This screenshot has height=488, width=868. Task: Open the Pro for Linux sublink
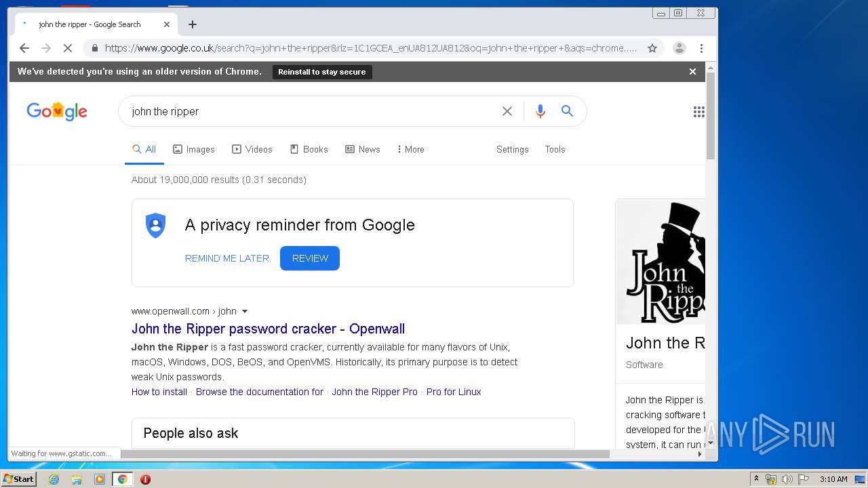[454, 392]
